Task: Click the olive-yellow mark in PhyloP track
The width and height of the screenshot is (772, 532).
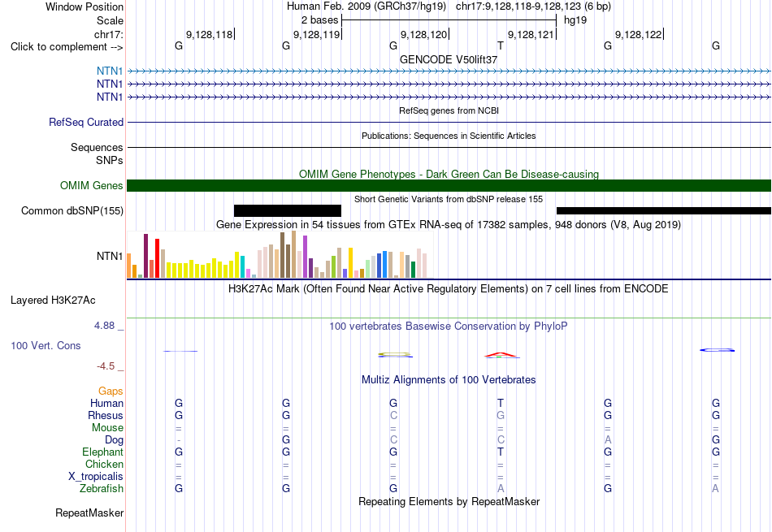Action: pos(394,353)
